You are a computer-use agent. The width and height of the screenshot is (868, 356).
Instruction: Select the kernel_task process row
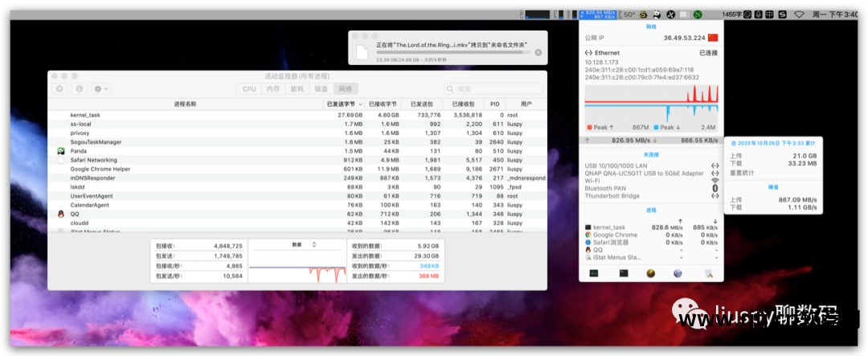click(x=85, y=115)
